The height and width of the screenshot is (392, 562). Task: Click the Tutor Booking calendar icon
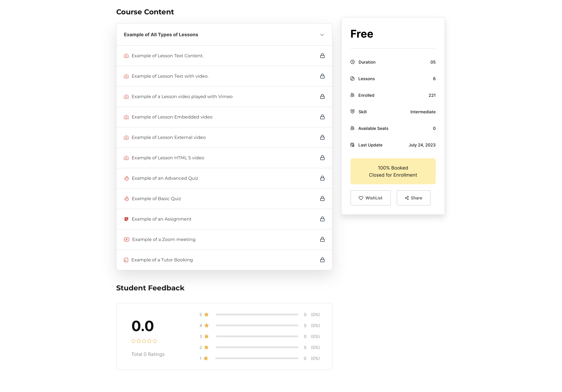pos(126,260)
